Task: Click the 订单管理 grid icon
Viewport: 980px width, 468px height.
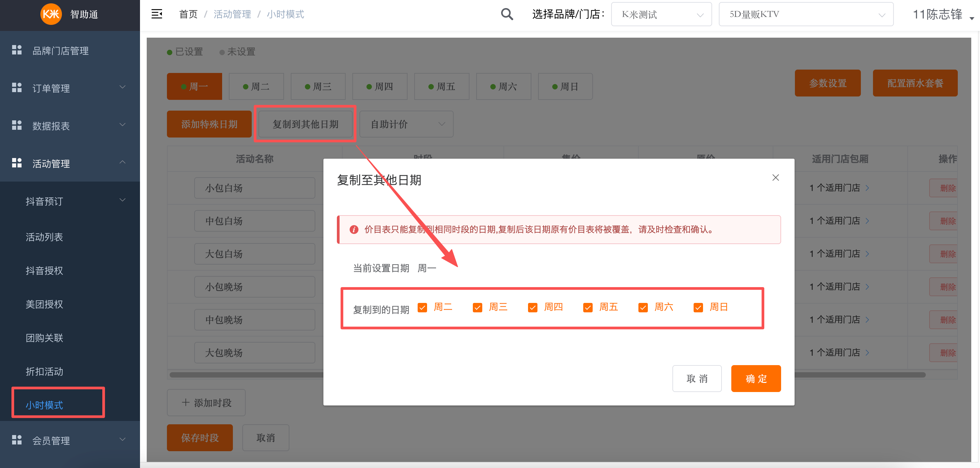Action: [17, 88]
